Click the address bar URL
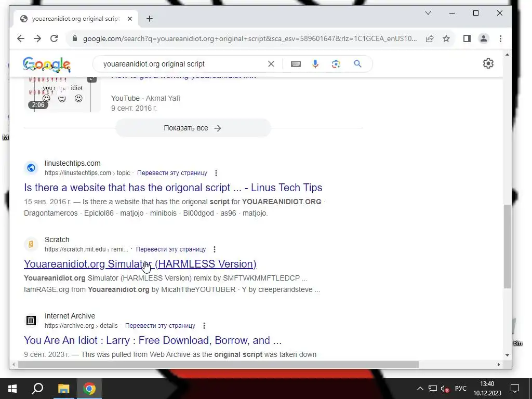 pyautogui.click(x=250, y=38)
